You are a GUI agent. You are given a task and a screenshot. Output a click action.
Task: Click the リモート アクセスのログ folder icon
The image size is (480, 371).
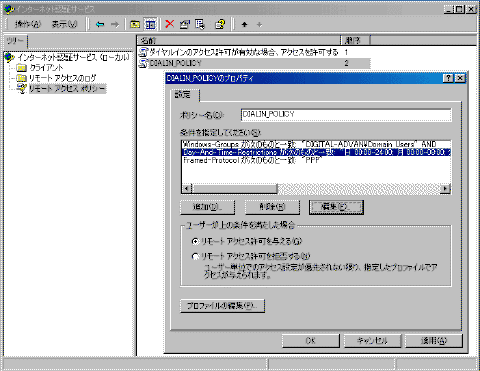tap(22, 78)
